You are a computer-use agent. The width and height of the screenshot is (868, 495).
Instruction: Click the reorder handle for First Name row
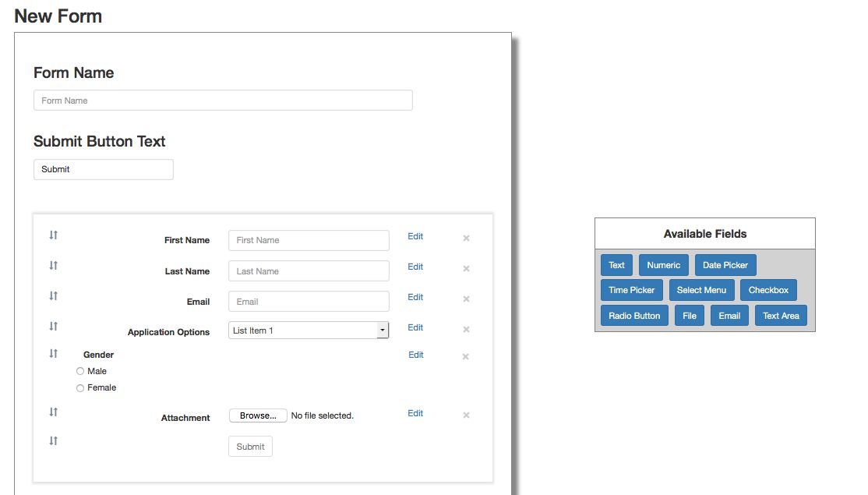(x=53, y=235)
